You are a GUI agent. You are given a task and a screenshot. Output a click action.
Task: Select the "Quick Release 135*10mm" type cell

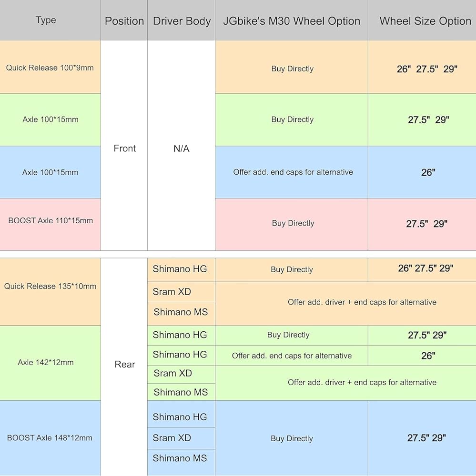50,286
